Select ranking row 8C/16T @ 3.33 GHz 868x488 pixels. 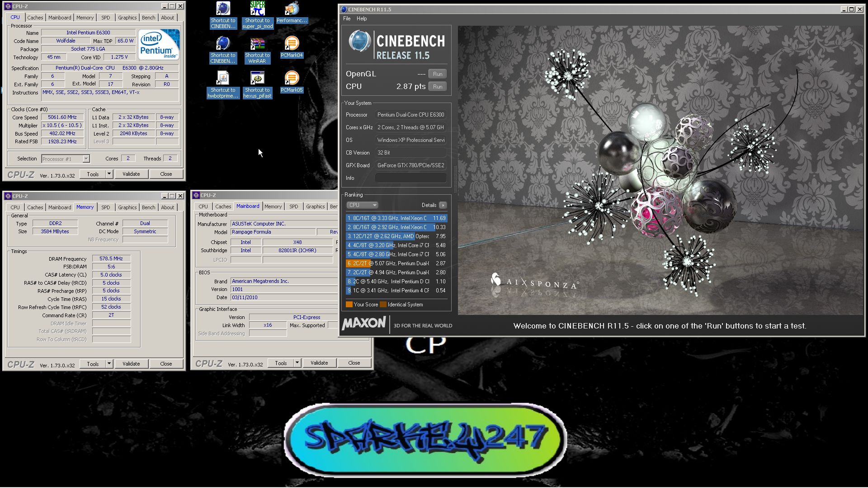click(396, 218)
